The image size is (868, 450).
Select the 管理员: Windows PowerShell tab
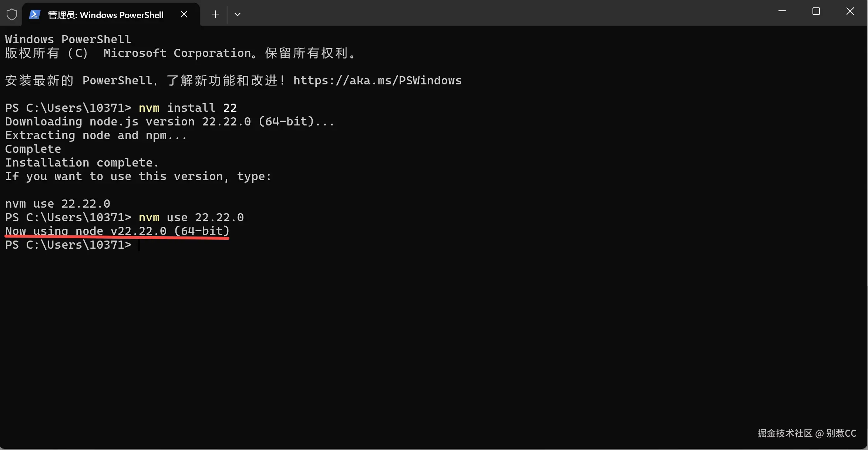tap(105, 15)
